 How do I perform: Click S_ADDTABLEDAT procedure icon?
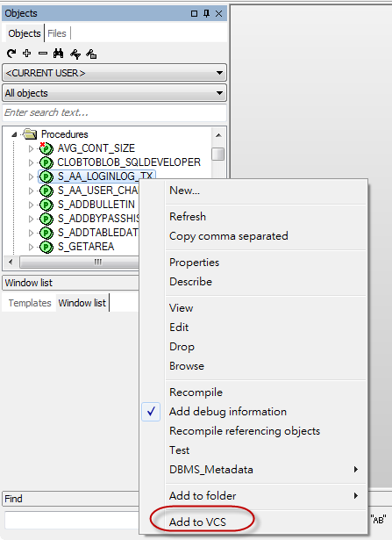(46, 234)
